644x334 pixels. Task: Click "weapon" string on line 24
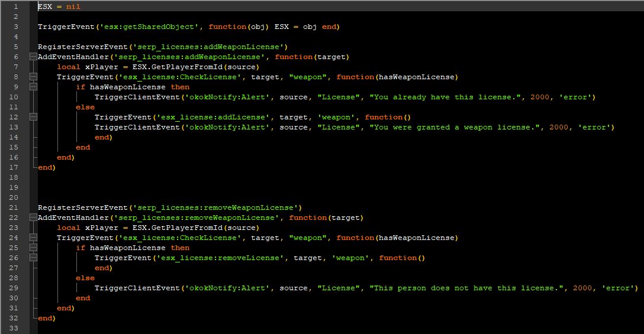[x=308, y=238]
